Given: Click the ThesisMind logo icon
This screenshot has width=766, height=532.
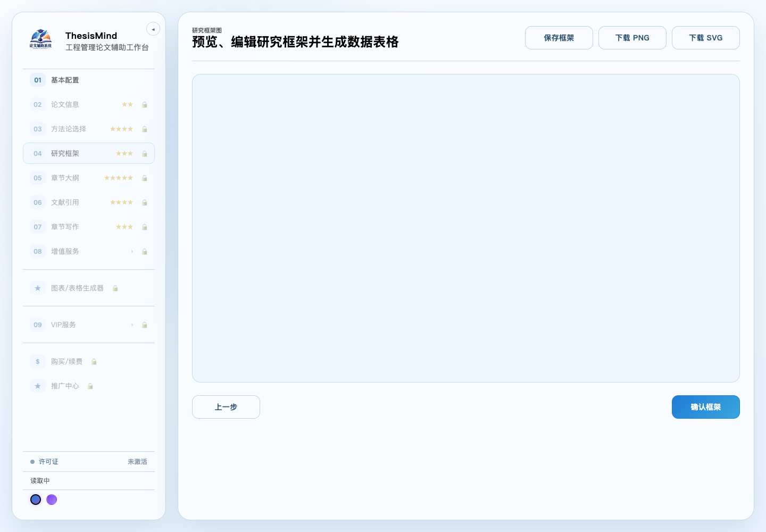Looking at the screenshot, I should [x=41, y=39].
